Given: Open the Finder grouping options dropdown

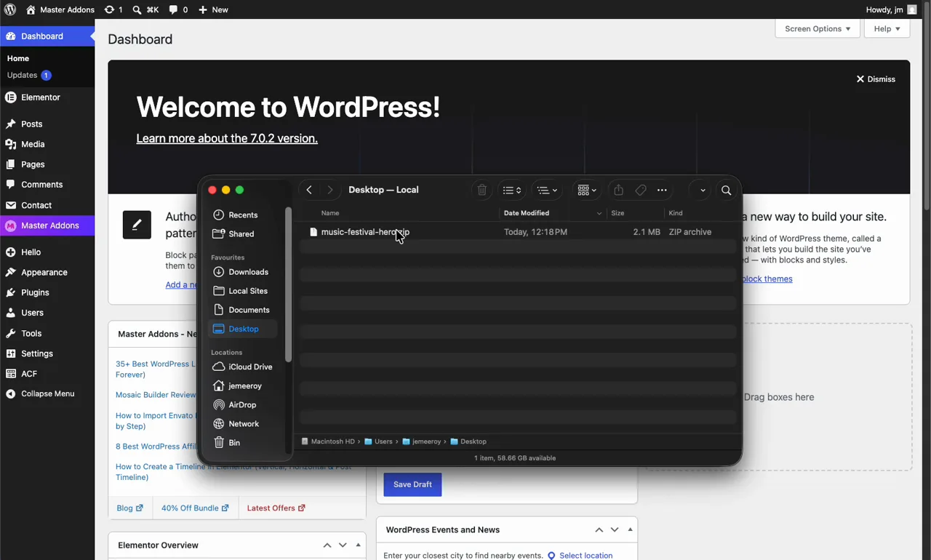Looking at the screenshot, I should (586, 191).
